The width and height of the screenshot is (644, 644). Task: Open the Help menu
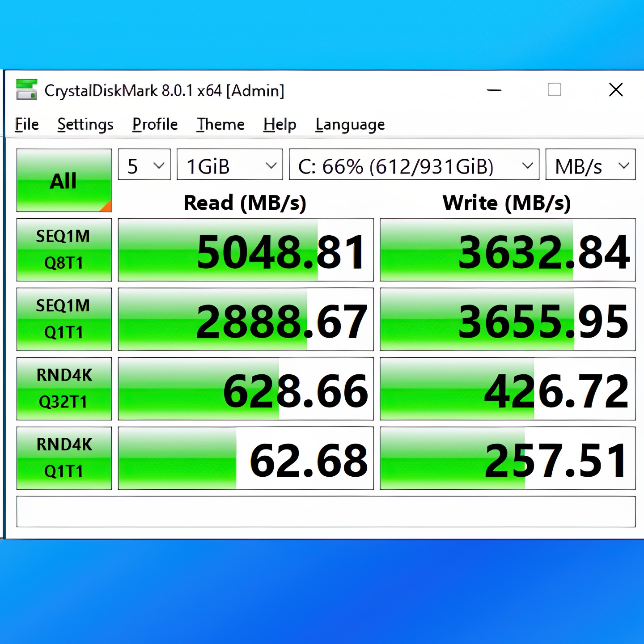tap(280, 124)
